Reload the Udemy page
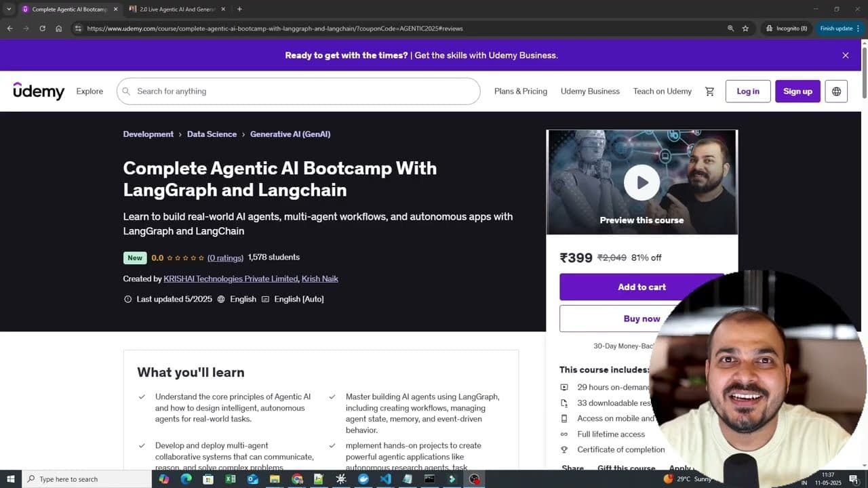Screen dimensions: 868x488 (x=42, y=28)
